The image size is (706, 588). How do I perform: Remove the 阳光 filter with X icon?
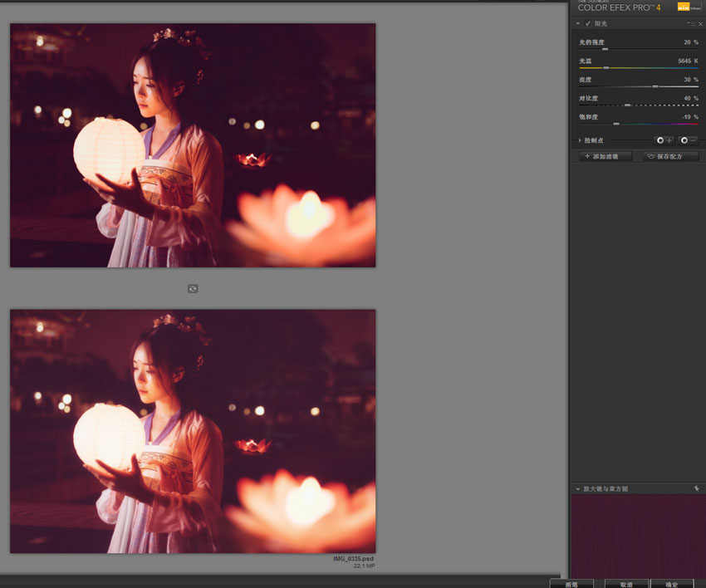coord(700,24)
